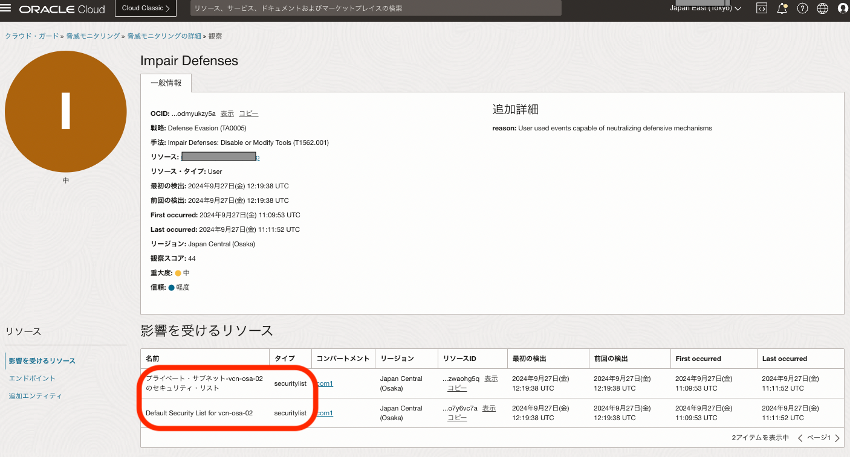
Task: Expand the Japan East (Tokyo) region dropdown
Action: coord(705,8)
